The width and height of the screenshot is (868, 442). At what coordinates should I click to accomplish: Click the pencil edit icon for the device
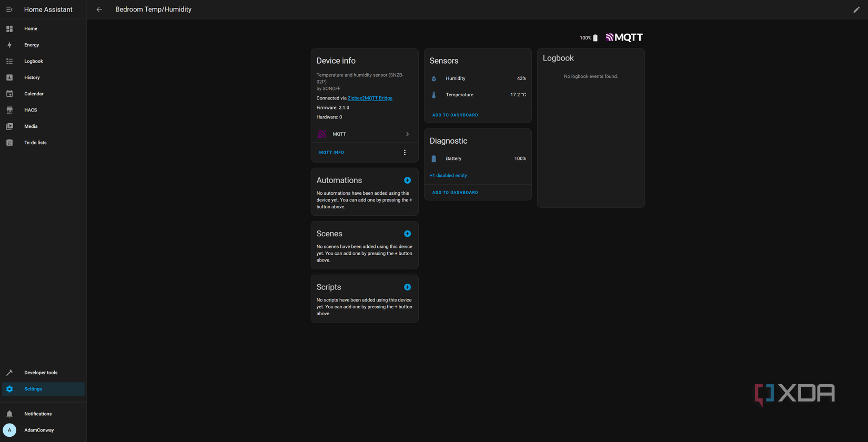point(856,9)
